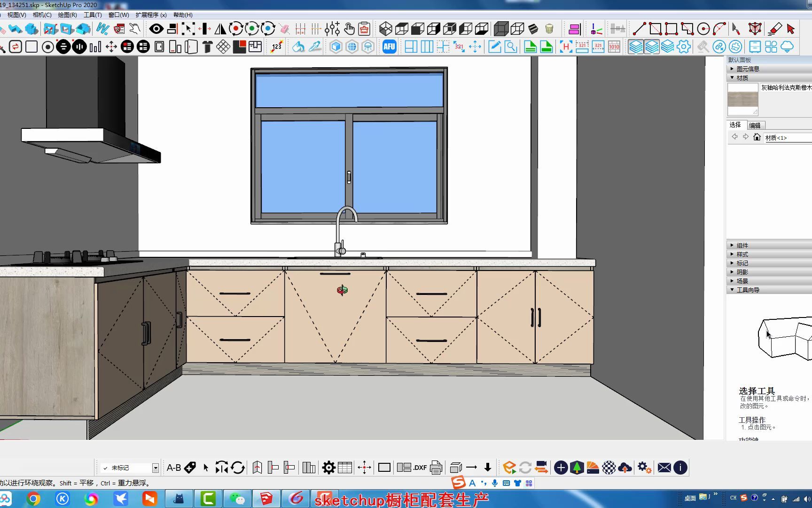Open the 绘图(R) menu
Image resolution: width=812 pixels, height=508 pixels.
68,15
